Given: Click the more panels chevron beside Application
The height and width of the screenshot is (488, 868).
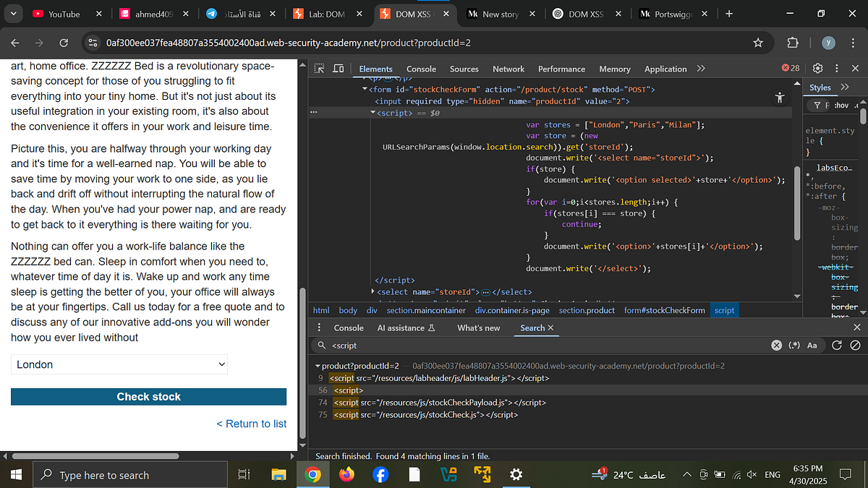Looking at the screenshot, I should tap(700, 69).
